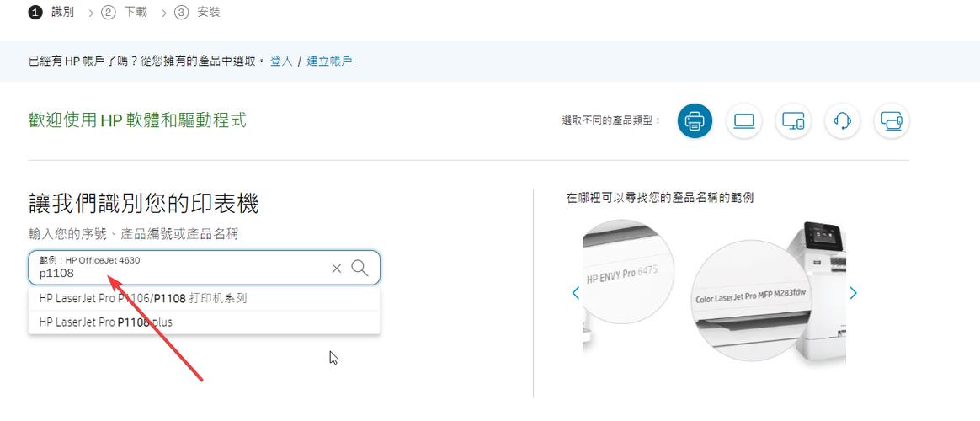Go to step 3 安裝
Screen dimensions: 980x421
(197, 12)
